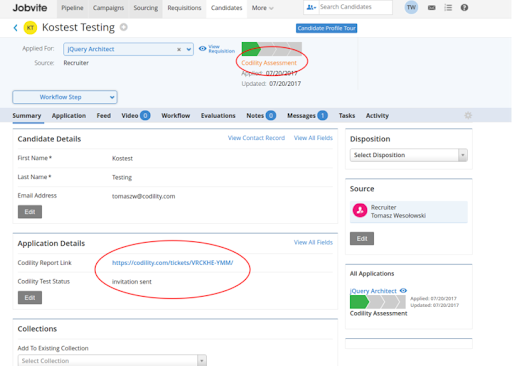Switch to the Evaluations tab
Image resolution: width=512 pixels, height=366 pixels.
point(218,116)
